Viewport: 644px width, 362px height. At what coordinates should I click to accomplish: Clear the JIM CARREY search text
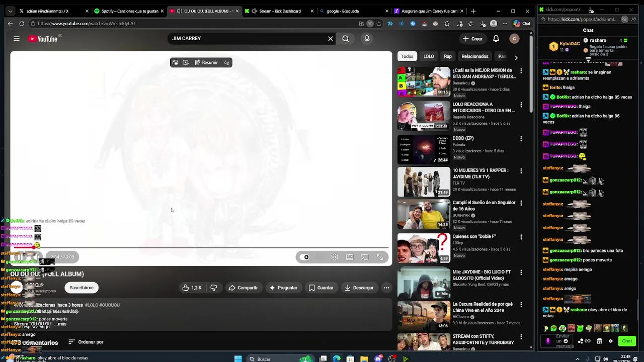331,39
